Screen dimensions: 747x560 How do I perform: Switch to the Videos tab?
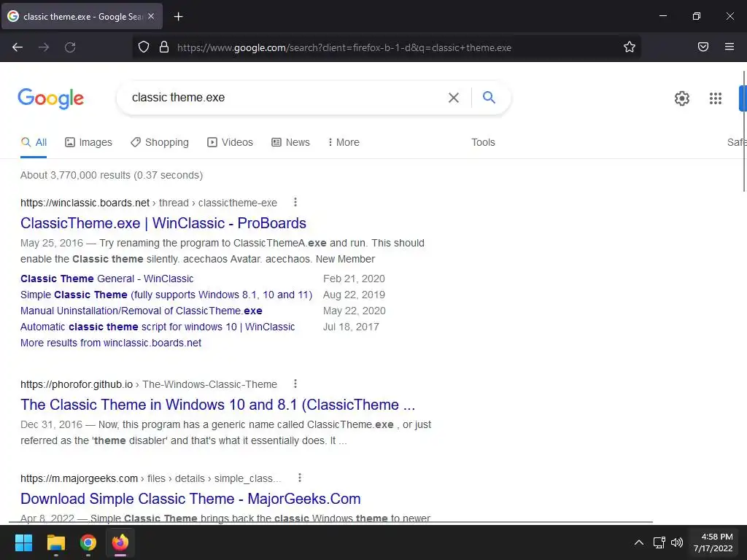tap(230, 142)
